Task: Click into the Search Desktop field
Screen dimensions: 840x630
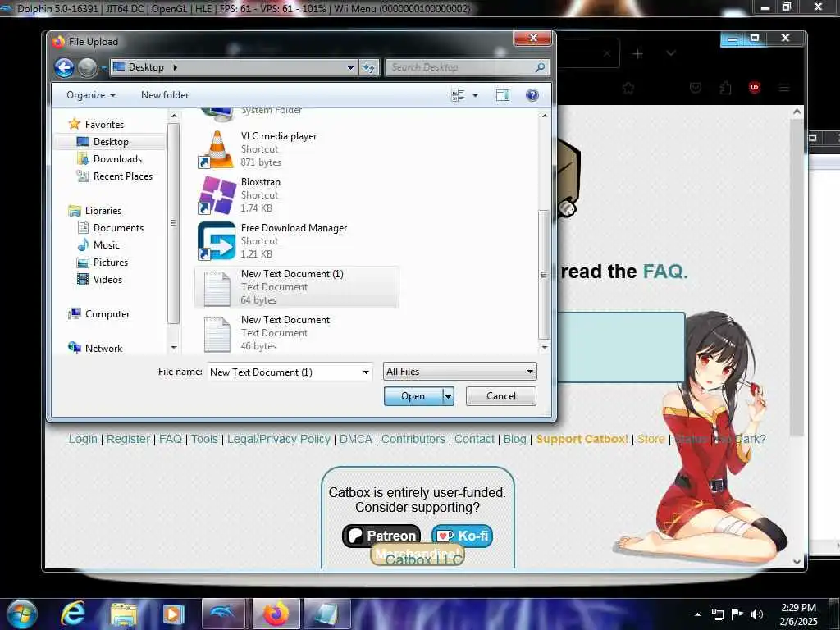Action: click(459, 67)
